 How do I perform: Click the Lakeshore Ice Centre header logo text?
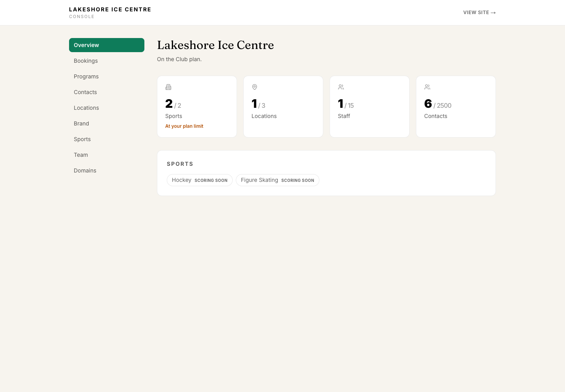pos(110,9)
